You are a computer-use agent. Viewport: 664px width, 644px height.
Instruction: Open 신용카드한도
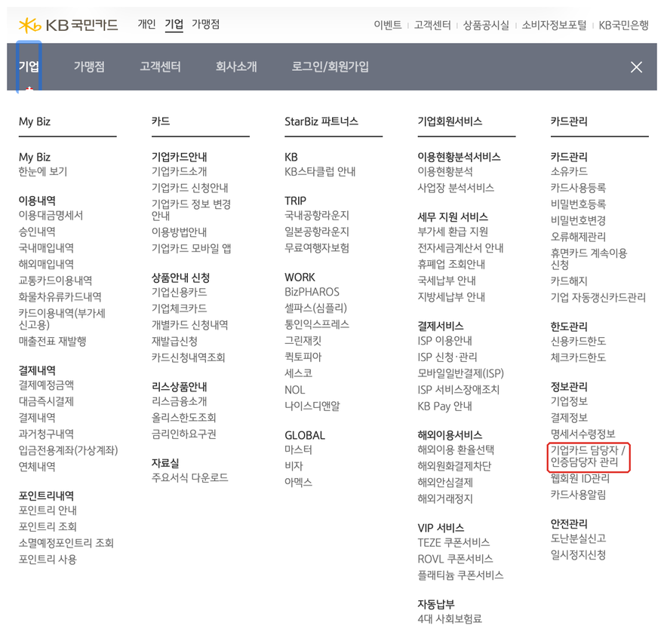578,341
